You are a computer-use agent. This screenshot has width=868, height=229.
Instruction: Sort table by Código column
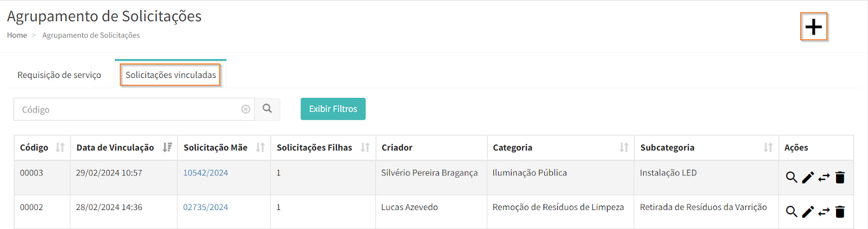60,147
